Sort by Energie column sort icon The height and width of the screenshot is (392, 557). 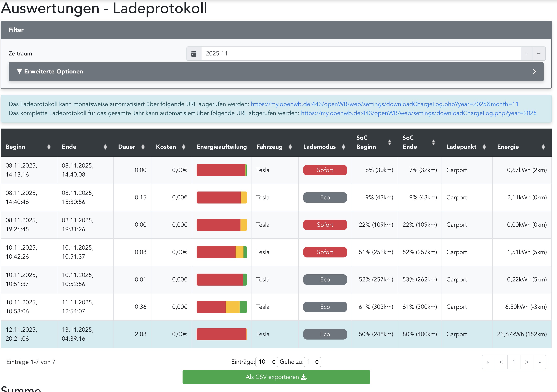click(543, 147)
